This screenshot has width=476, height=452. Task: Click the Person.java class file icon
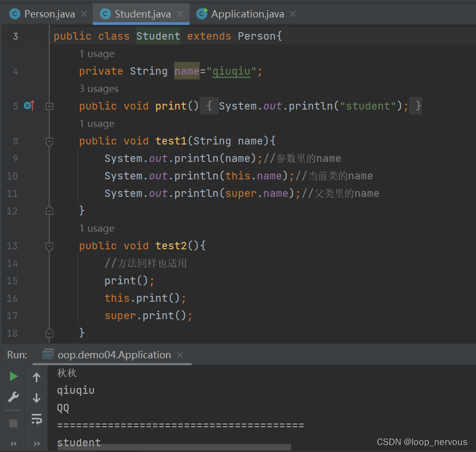click(15, 14)
